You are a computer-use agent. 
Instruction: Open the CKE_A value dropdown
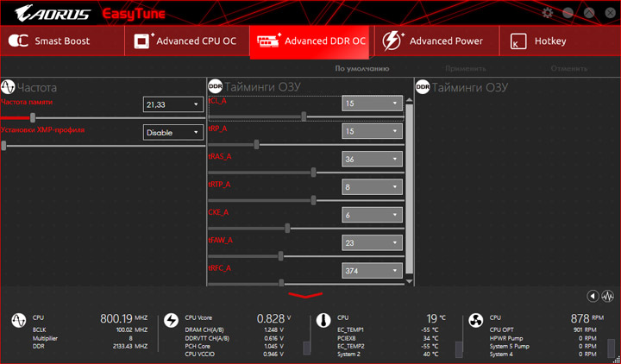pos(372,215)
